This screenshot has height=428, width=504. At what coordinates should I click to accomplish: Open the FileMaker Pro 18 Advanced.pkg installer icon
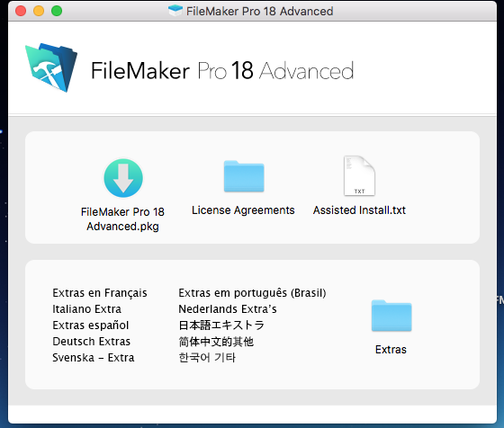pyautogui.click(x=123, y=178)
